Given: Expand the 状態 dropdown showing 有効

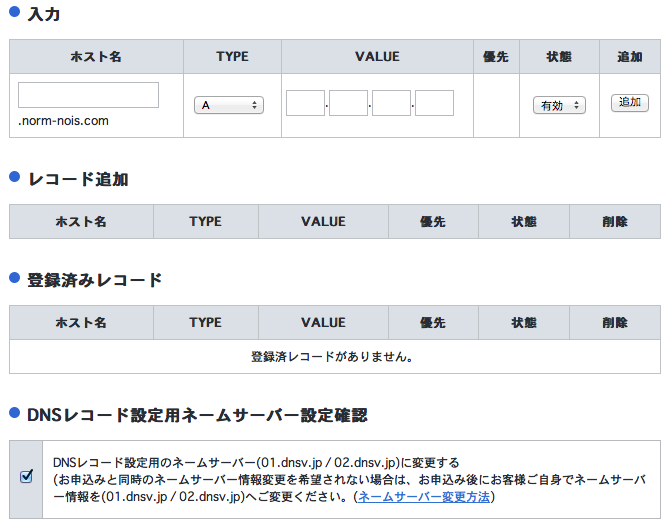Looking at the screenshot, I should 559,105.
